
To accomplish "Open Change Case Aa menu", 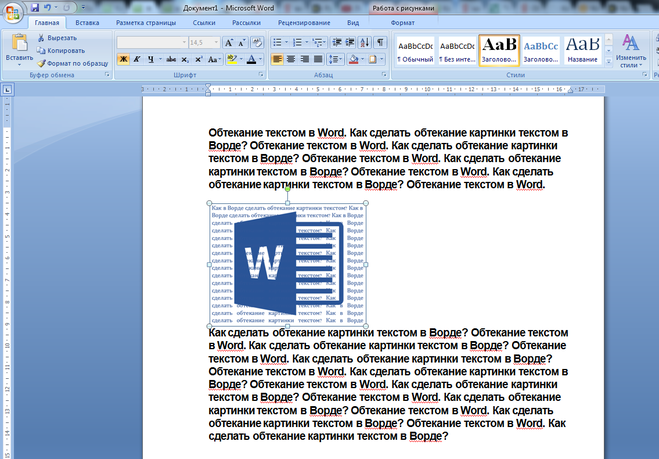I will [214, 59].
